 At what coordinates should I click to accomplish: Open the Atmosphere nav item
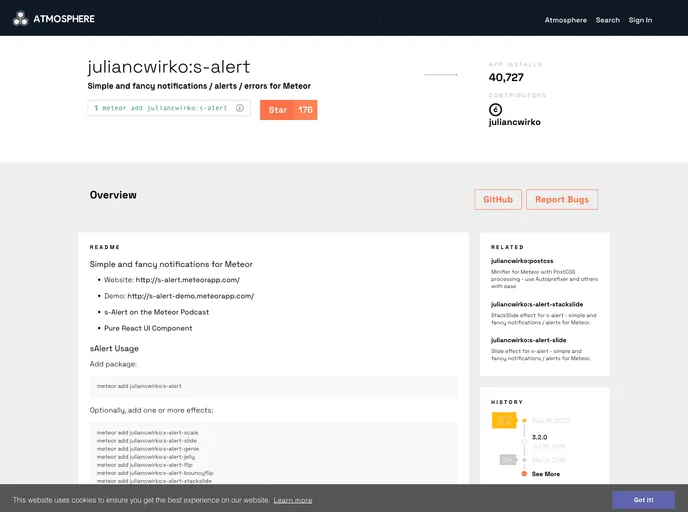[x=566, y=20]
